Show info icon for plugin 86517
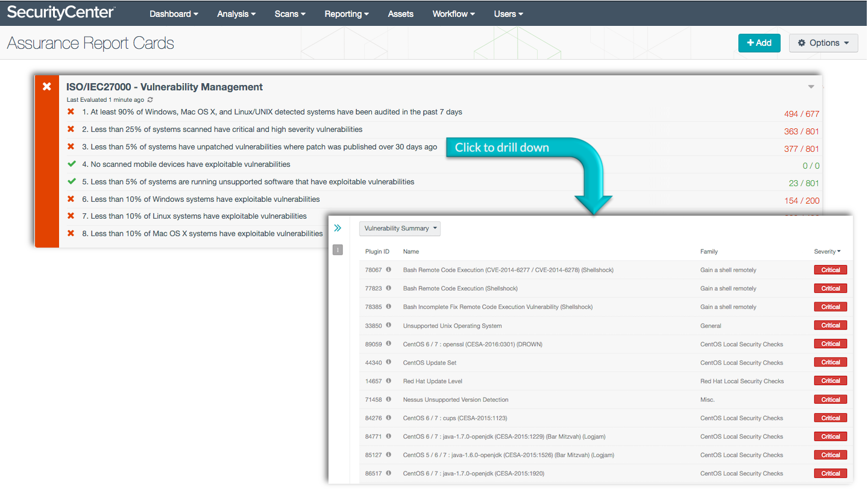The height and width of the screenshot is (494, 868). [389, 474]
